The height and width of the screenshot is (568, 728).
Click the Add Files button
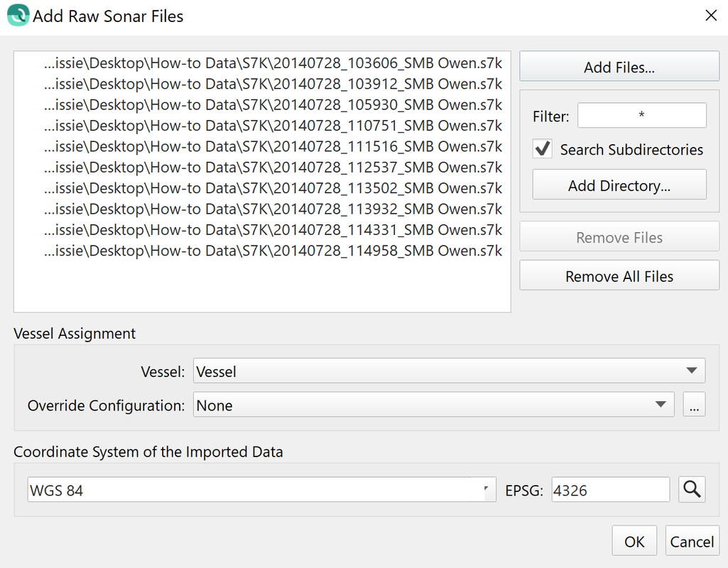(x=619, y=67)
